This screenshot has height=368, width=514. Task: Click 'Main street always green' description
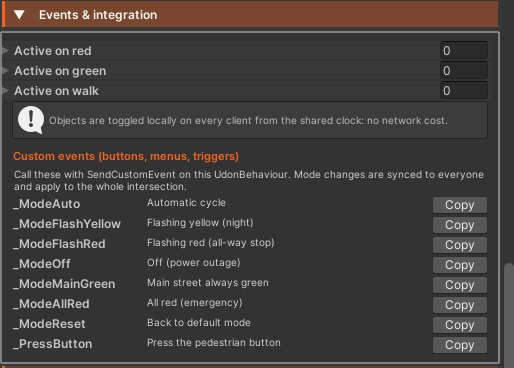coord(208,283)
